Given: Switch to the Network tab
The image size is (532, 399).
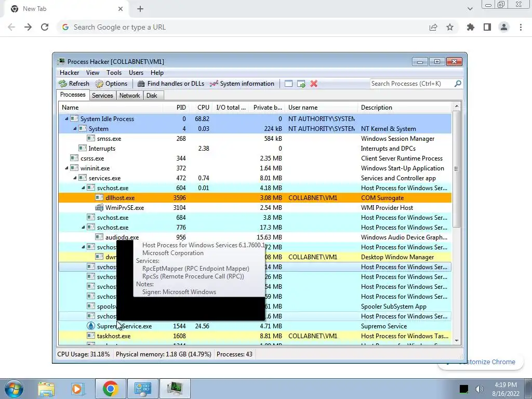Looking at the screenshot, I should click(129, 96).
